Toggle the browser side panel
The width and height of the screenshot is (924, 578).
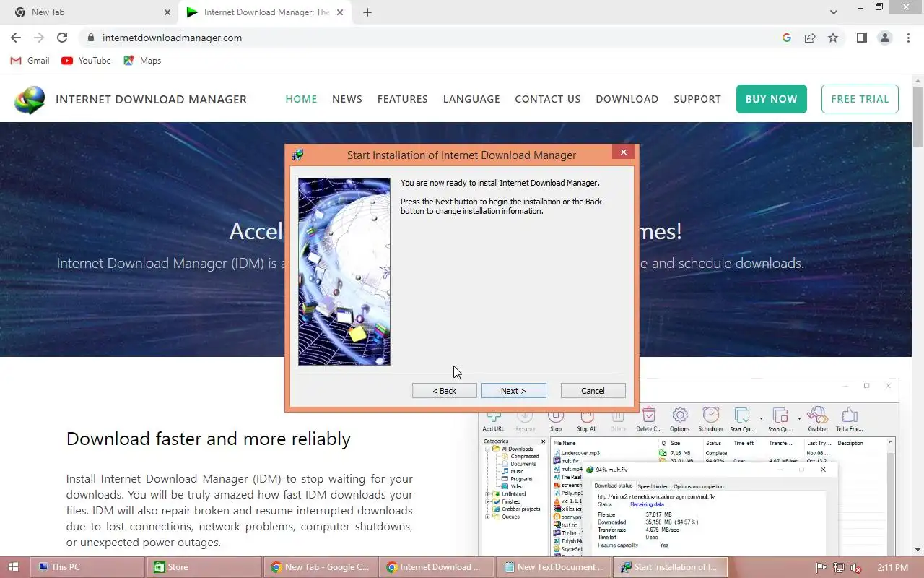coord(862,38)
